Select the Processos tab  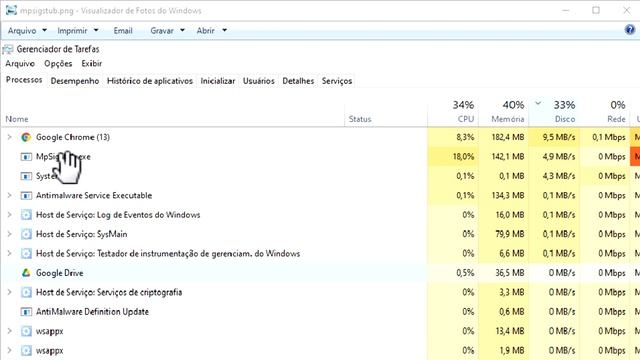24,80
